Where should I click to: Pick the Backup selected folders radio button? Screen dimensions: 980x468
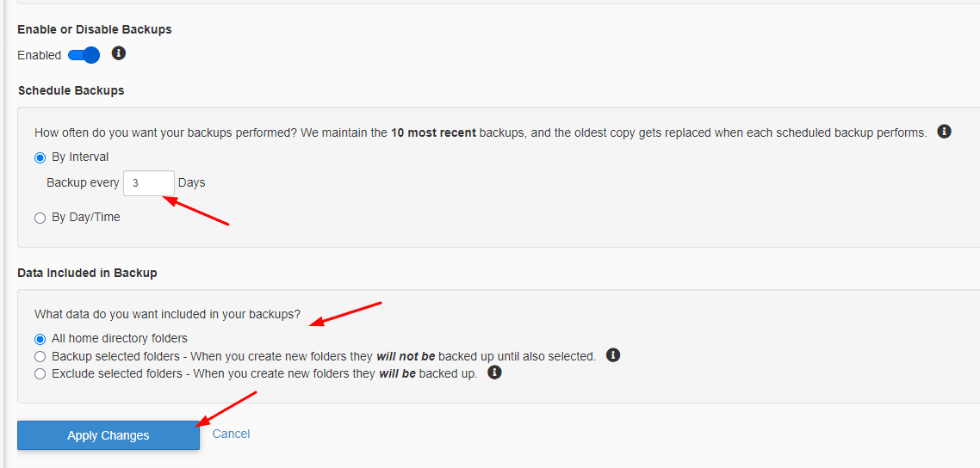[x=40, y=356]
